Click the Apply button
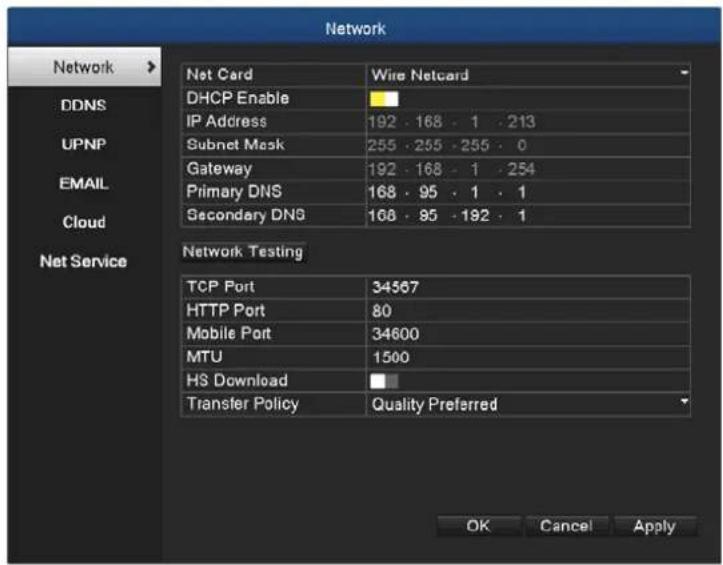Viewport: 723px width, 565px height. [x=654, y=526]
